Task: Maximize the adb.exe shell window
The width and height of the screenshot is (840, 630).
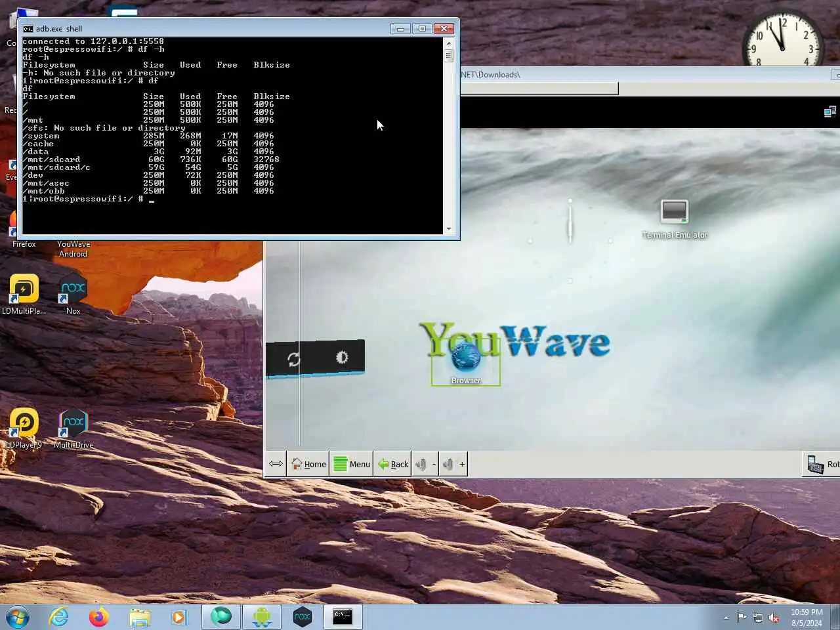Action: coord(423,28)
